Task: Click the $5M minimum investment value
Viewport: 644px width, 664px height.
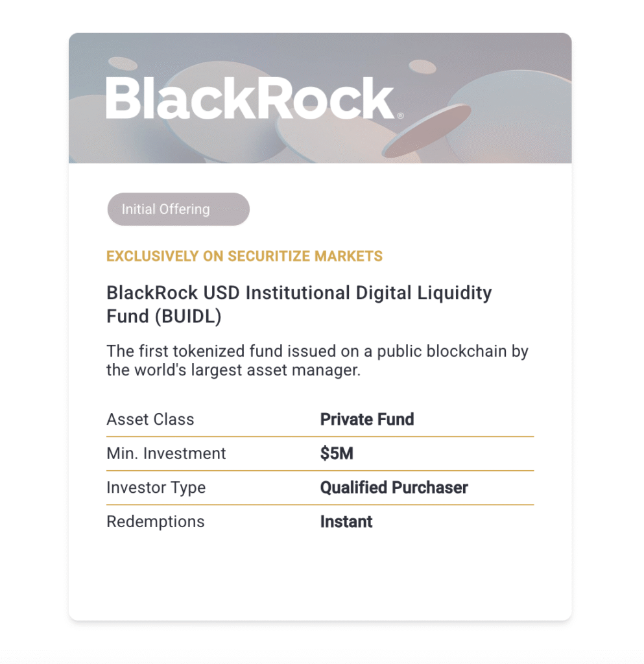Action: (337, 453)
